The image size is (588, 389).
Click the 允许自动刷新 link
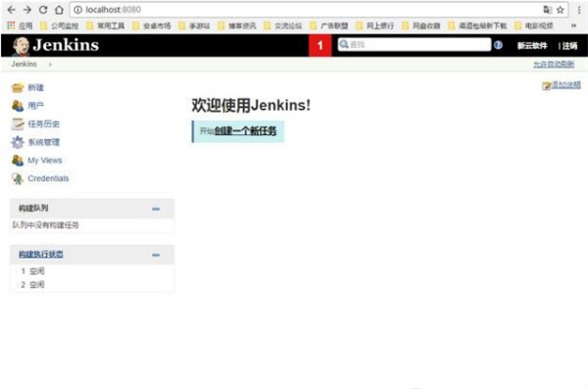pyautogui.click(x=554, y=64)
